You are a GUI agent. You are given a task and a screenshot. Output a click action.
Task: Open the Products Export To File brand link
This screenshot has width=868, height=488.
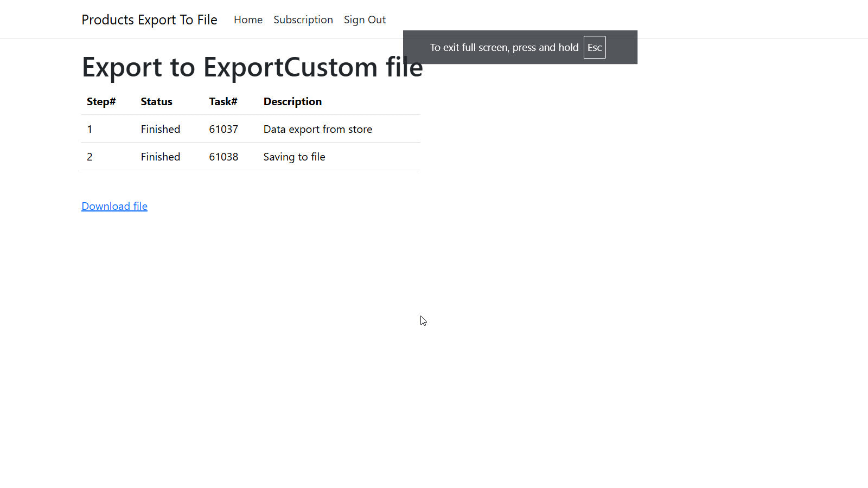(x=149, y=20)
